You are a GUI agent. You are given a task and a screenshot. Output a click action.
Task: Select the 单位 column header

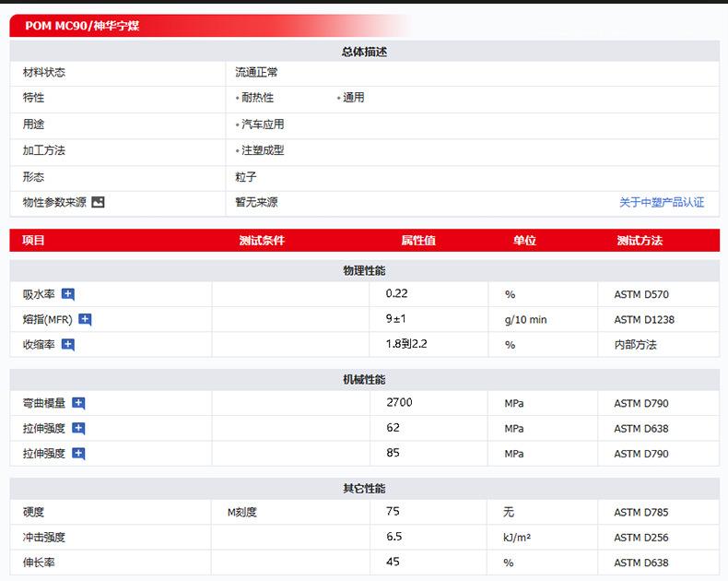pyautogui.click(x=524, y=241)
